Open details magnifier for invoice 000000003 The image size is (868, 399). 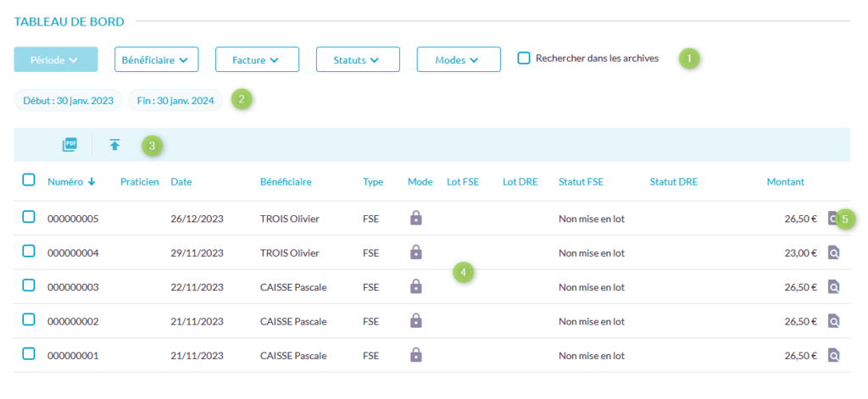[x=833, y=287]
